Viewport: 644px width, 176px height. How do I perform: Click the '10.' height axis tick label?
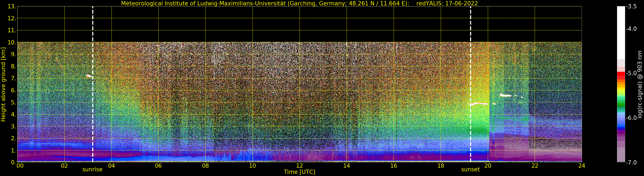pyautogui.click(x=12, y=43)
